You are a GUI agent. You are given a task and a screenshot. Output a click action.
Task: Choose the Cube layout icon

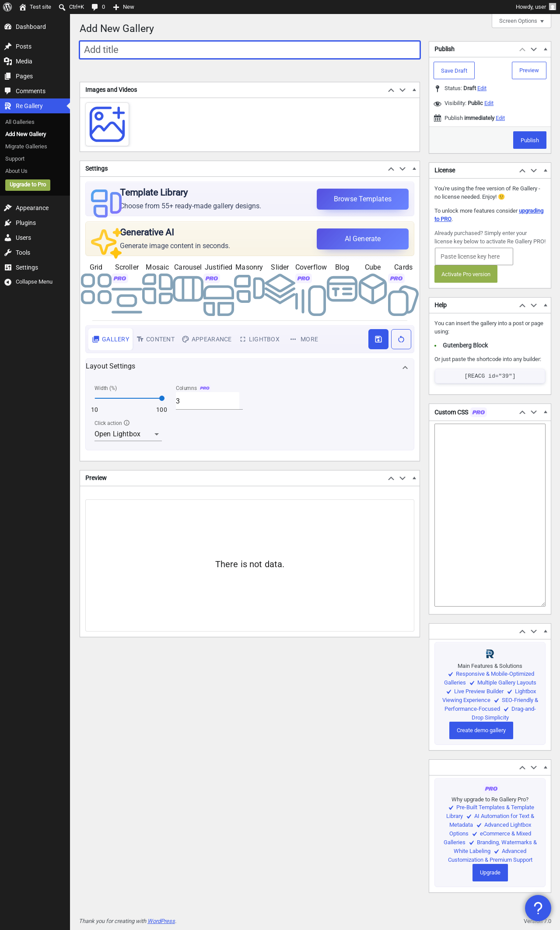pos(373,289)
